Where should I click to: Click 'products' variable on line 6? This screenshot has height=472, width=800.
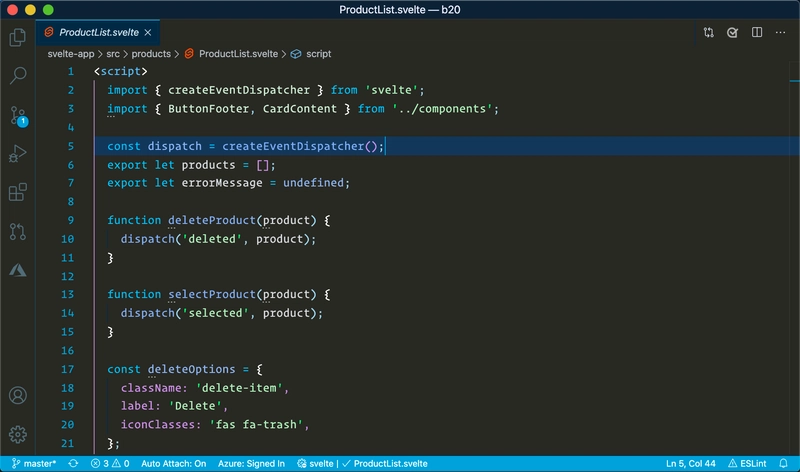click(x=208, y=165)
